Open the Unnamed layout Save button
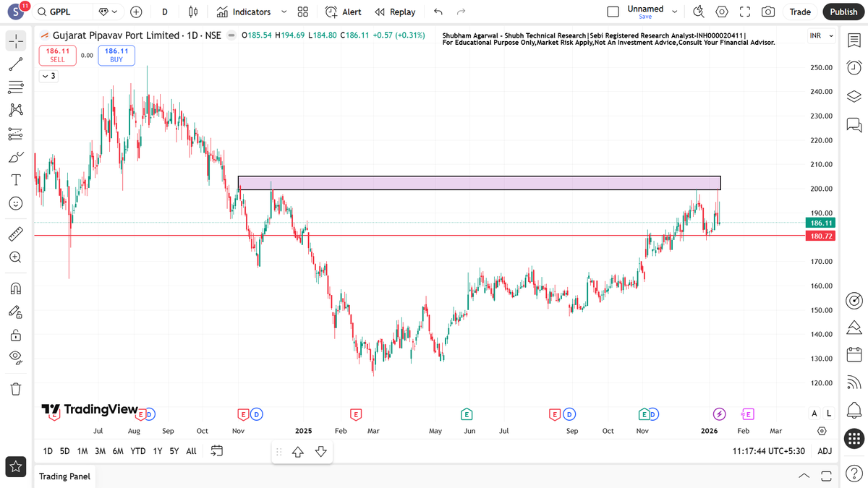 point(645,12)
